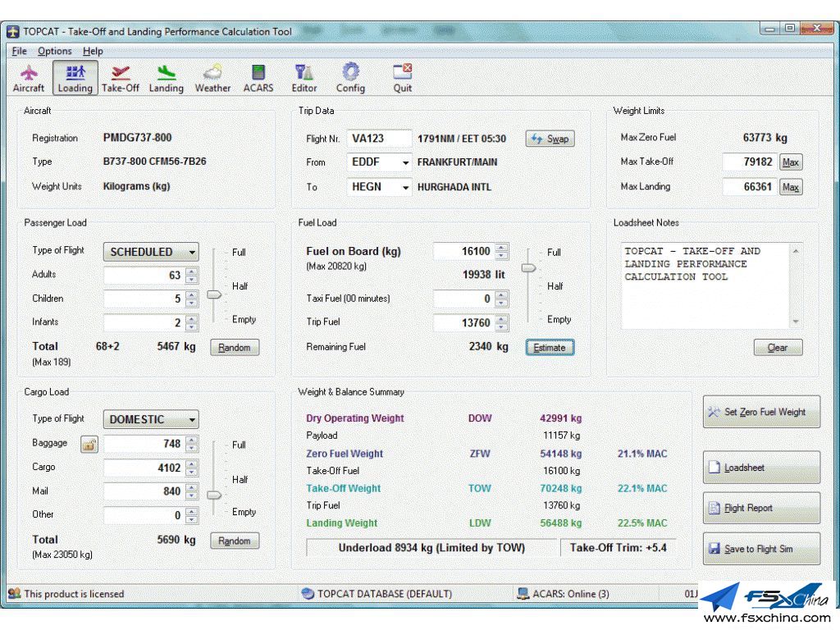Click the Children spinner arrows
The height and width of the screenshot is (630, 840).
192,299
